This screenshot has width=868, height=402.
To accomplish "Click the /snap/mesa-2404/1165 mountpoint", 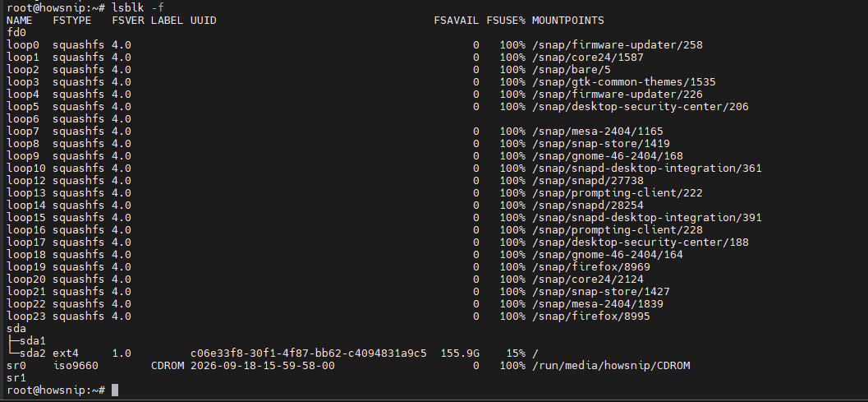I will pyautogui.click(x=597, y=132).
